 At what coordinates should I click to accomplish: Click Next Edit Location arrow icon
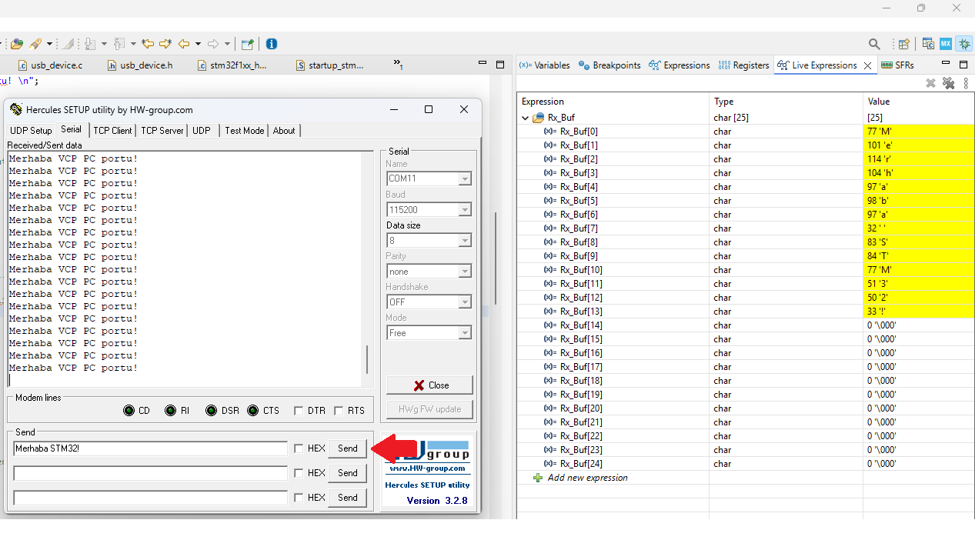click(165, 44)
